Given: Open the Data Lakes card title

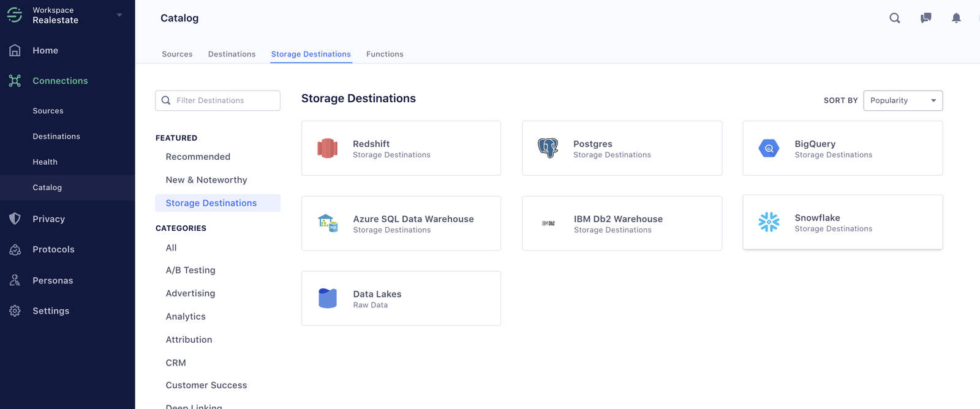Looking at the screenshot, I should click(377, 295).
